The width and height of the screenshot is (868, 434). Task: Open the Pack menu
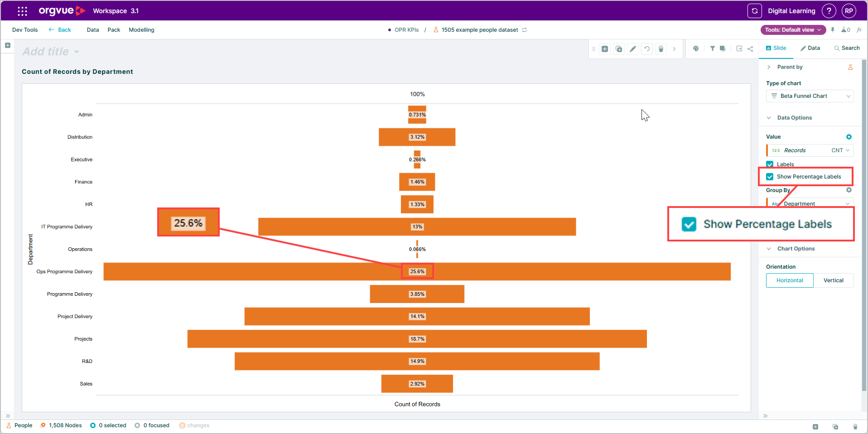(114, 30)
